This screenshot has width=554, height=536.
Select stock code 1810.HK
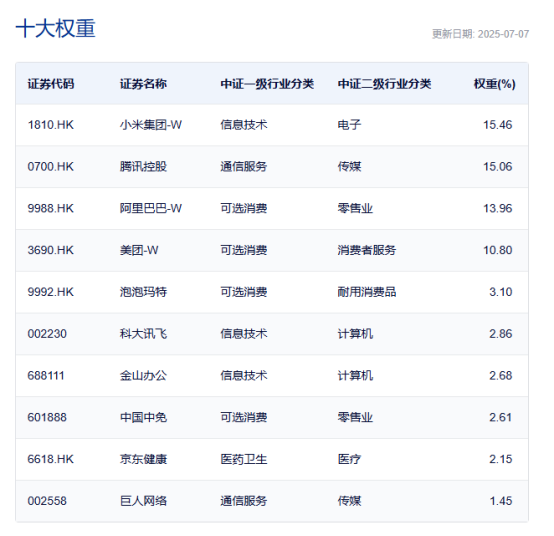point(51,125)
